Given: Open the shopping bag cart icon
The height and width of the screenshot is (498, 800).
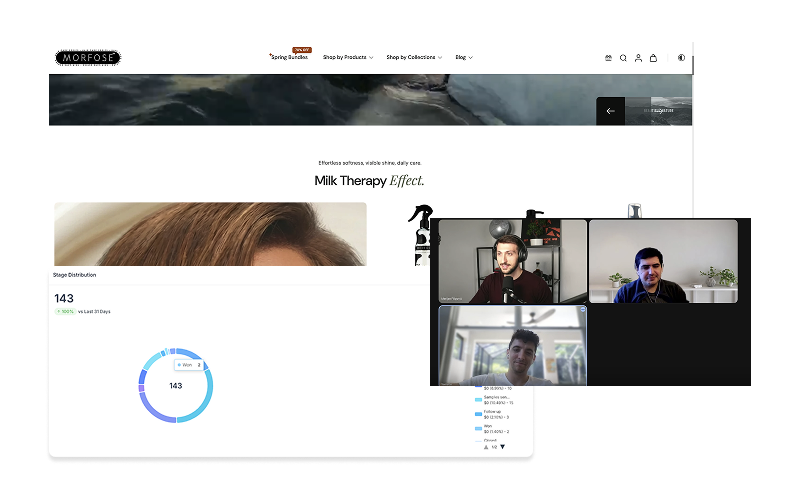Looking at the screenshot, I should click(x=653, y=58).
